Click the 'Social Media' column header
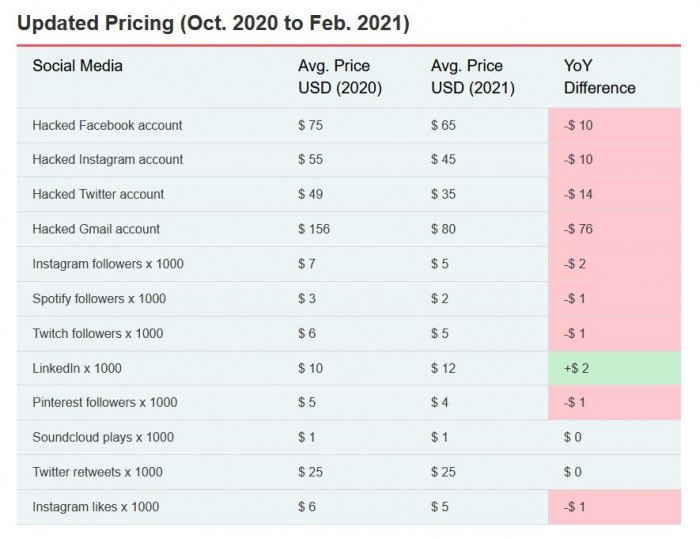 [78, 66]
